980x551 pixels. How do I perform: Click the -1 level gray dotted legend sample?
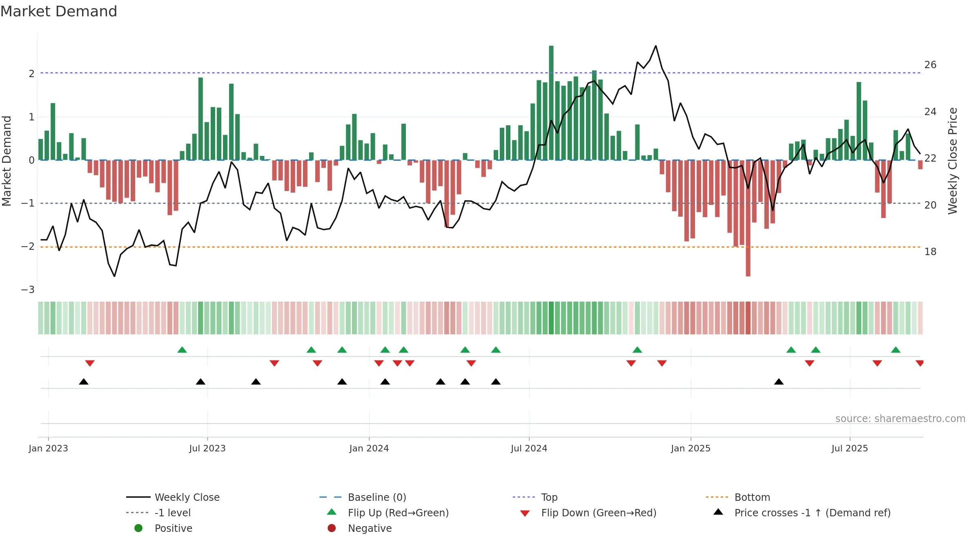[x=138, y=513]
